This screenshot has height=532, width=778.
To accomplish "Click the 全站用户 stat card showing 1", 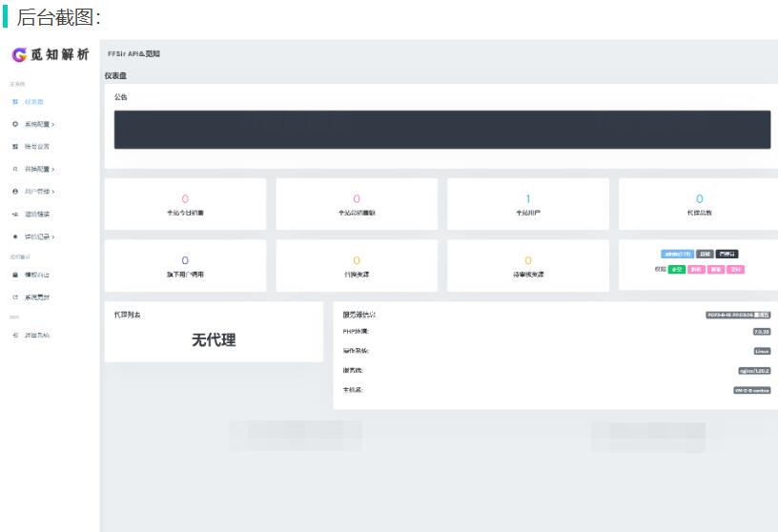I will [528, 204].
